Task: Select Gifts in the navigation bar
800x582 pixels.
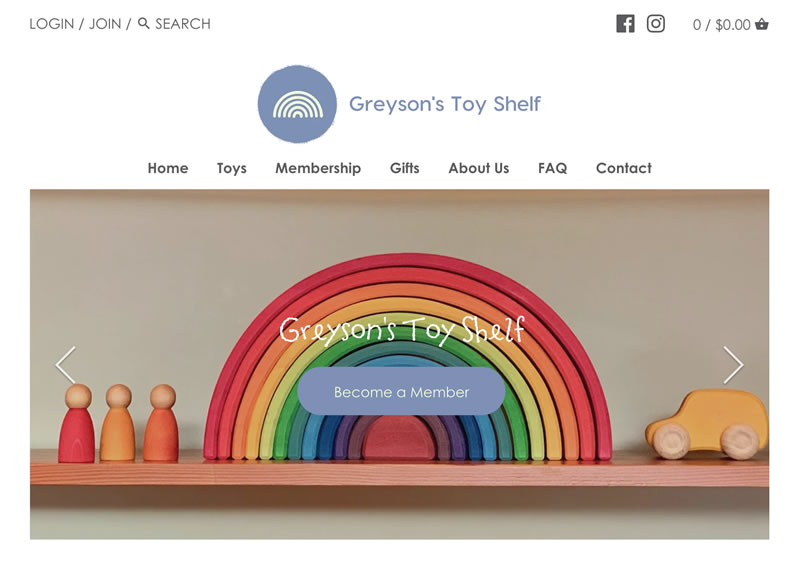Action: point(405,168)
